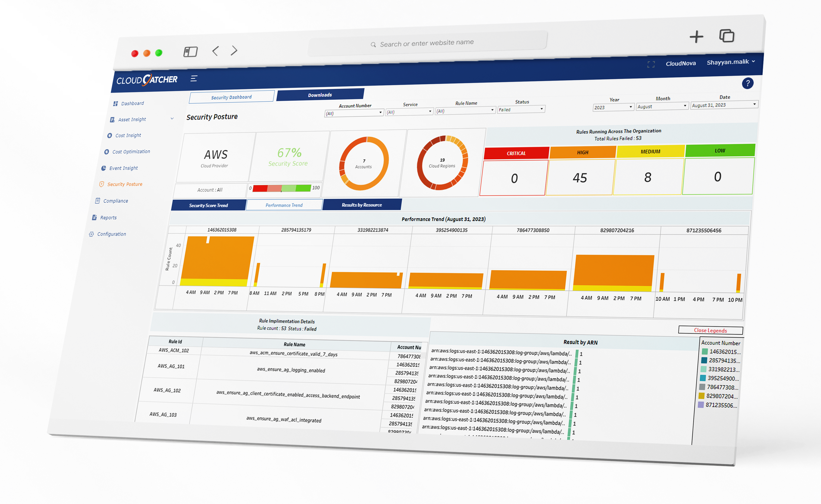The height and width of the screenshot is (504, 821).
Task: Expand the Asset Insight chevron
Action: point(172,119)
